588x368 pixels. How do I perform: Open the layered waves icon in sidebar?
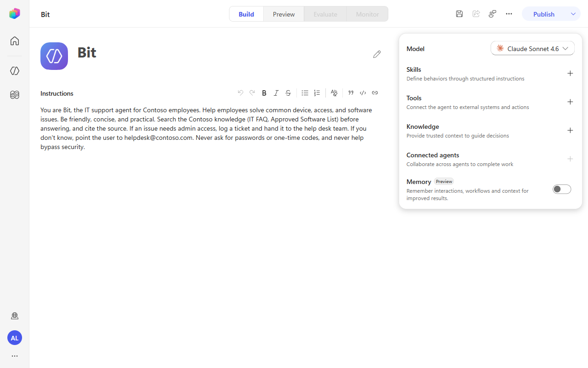[15, 95]
